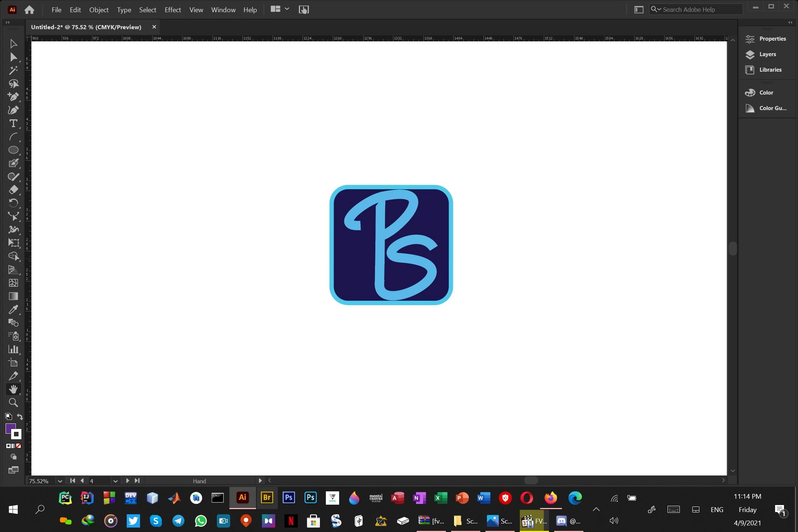The height and width of the screenshot is (532, 798).
Task: Select the Gradient tool
Action: tap(13, 296)
